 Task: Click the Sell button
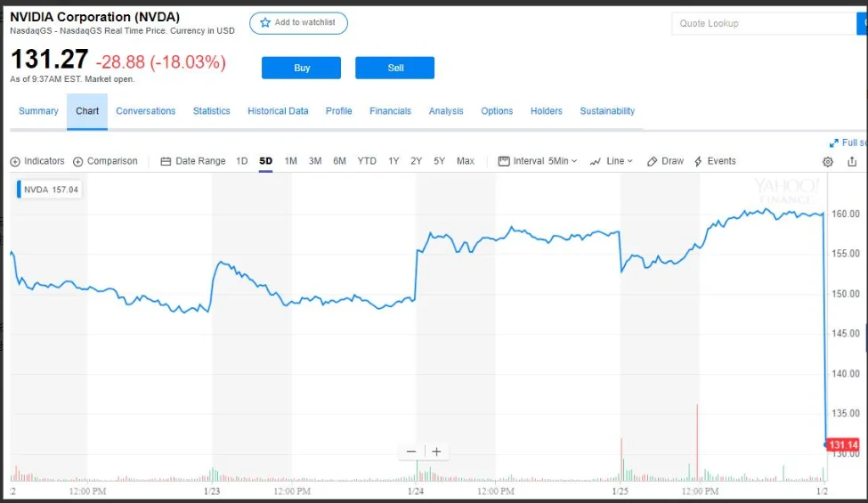(394, 68)
